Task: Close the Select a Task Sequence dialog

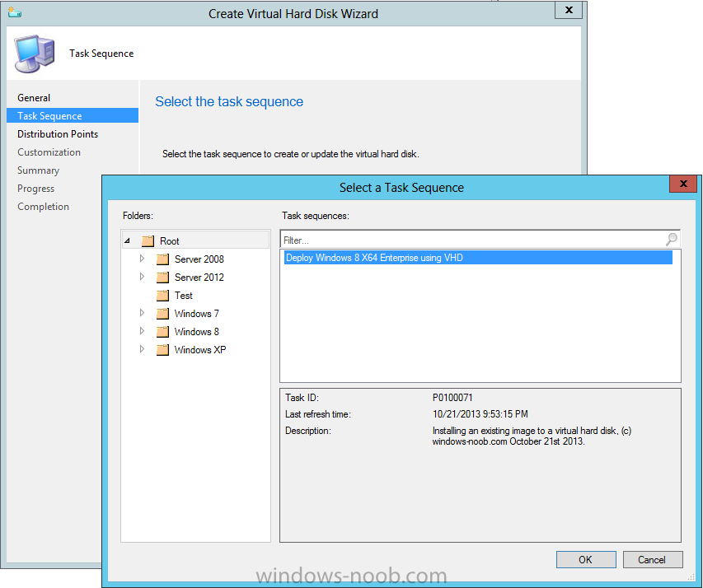Action: (x=683, y=184)
